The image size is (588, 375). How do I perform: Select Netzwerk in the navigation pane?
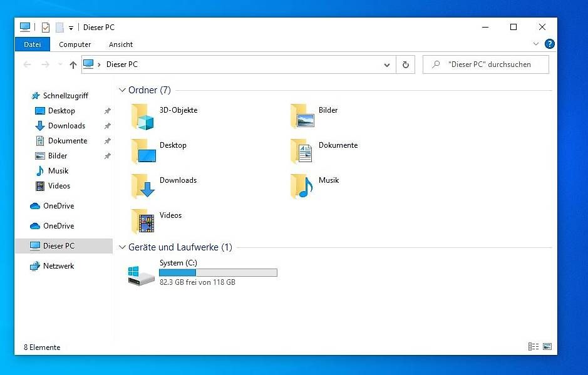click(64, 266)
